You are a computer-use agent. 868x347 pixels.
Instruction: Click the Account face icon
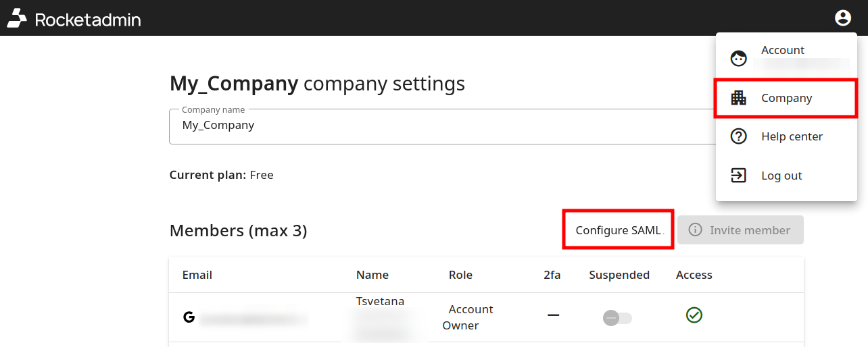click(x=739, y=59)
